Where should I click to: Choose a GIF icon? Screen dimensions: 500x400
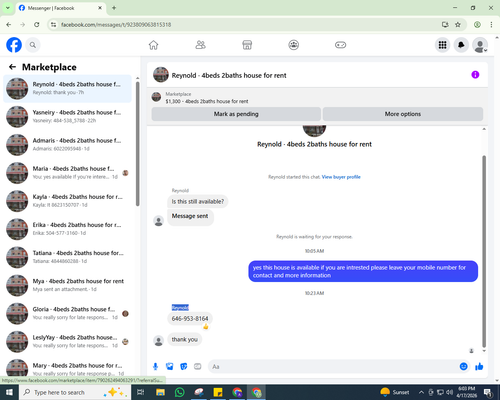point(198,367)
